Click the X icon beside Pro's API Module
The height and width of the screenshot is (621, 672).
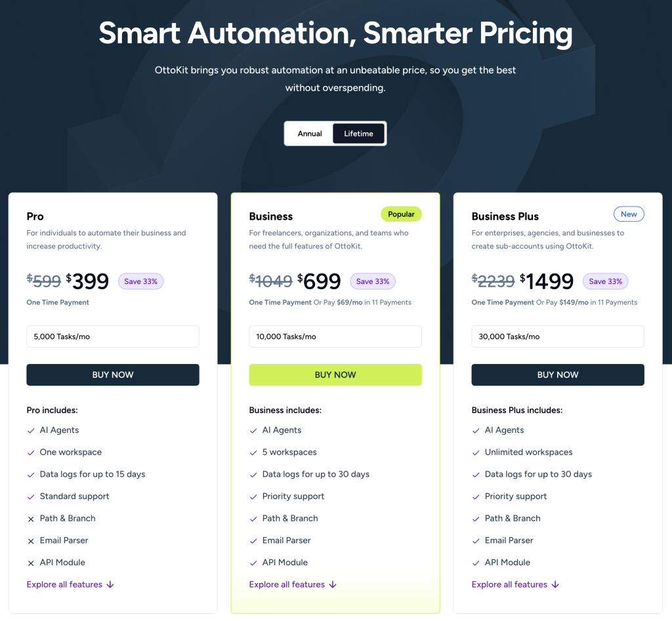[31, 563]
